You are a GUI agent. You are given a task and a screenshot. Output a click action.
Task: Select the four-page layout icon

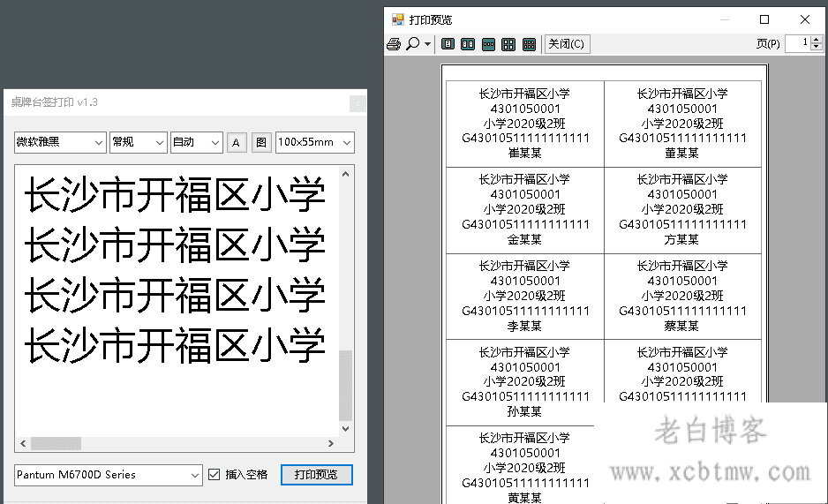(x=508, y=44)
